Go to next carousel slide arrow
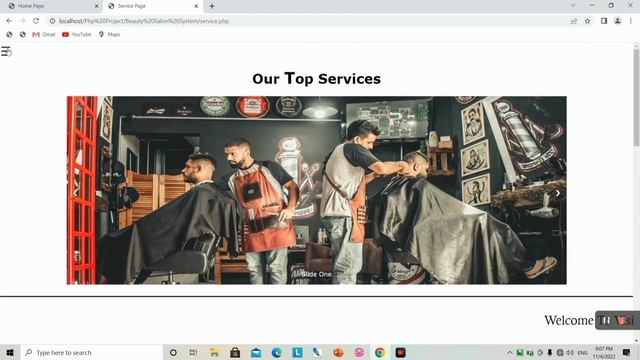 pos(558,193)
